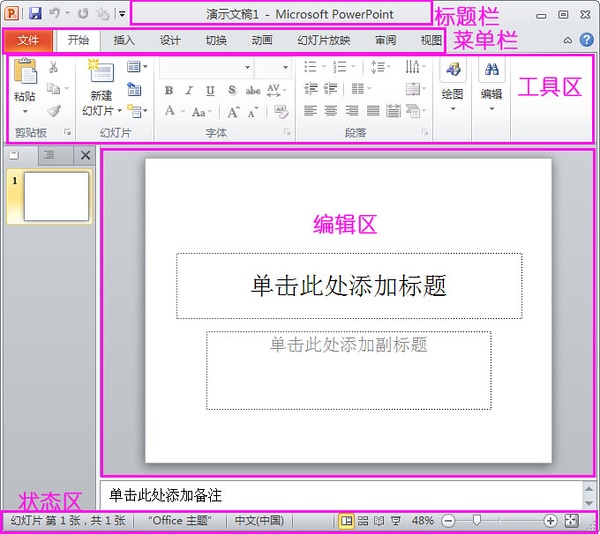Click Distributed alignment icon
This screenshot has width=600, height=534.
coord(393,111)
